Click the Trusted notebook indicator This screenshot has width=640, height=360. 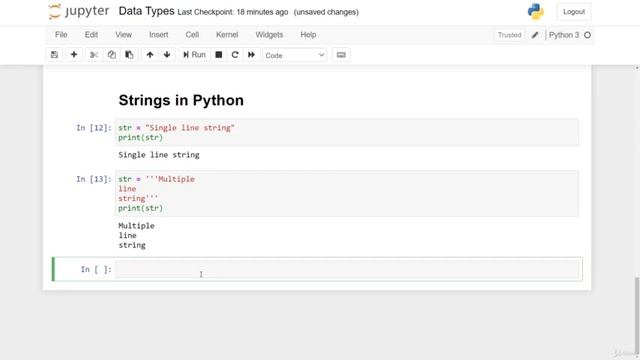[509, 35]
